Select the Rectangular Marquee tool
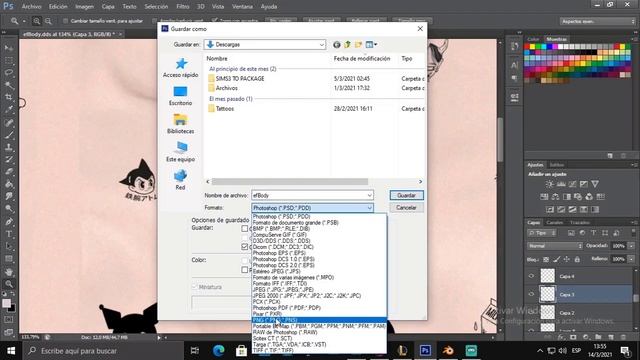This screenshot has height=360, width=640. pos(9,60)
